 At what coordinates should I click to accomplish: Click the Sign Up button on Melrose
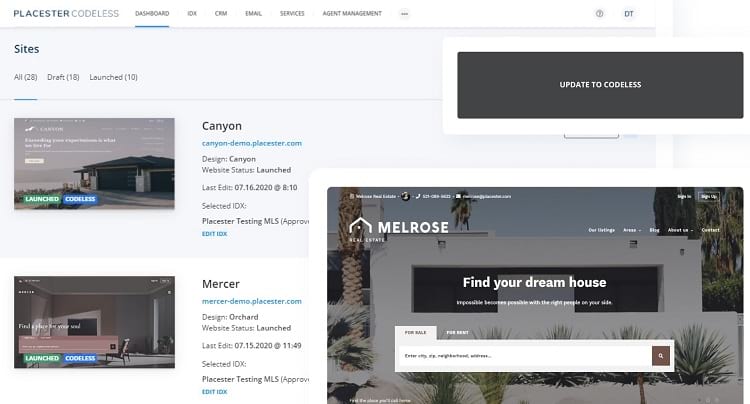[709, 197]
